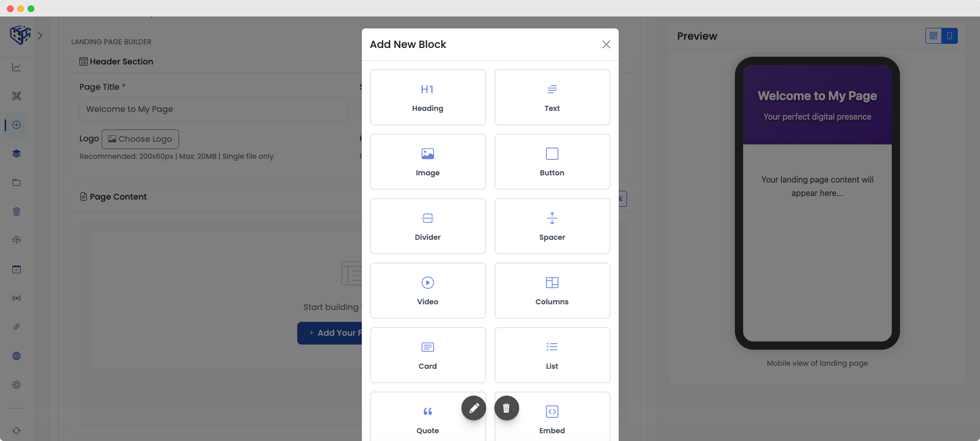Pick the Video block
Image resolution: width=980 pixels, height=441 pixels.
pyautogui.click(x=428, y=290)
